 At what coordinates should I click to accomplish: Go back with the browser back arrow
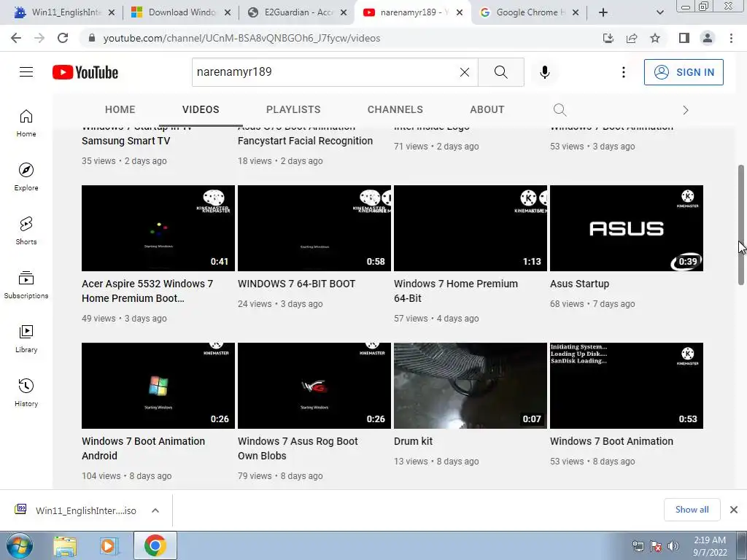[16, 38]
